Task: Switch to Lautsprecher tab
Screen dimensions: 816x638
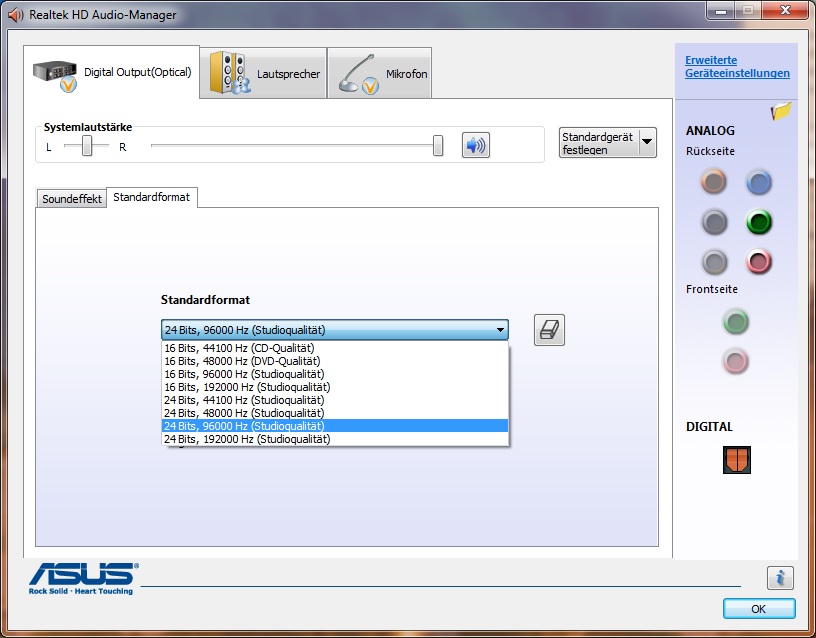Action: [263, 73]
